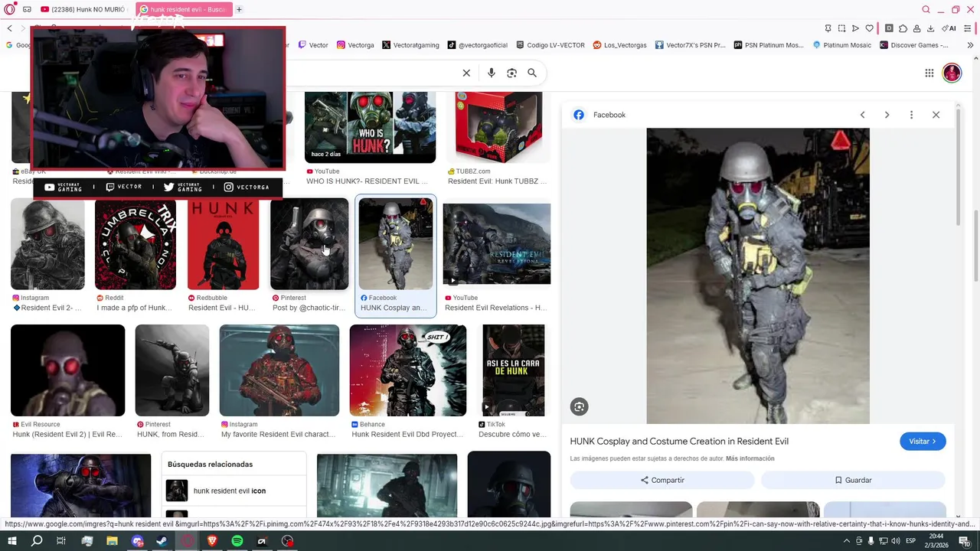Open the @vectorgaoficial TikTok bookmark

click(478, 45)
